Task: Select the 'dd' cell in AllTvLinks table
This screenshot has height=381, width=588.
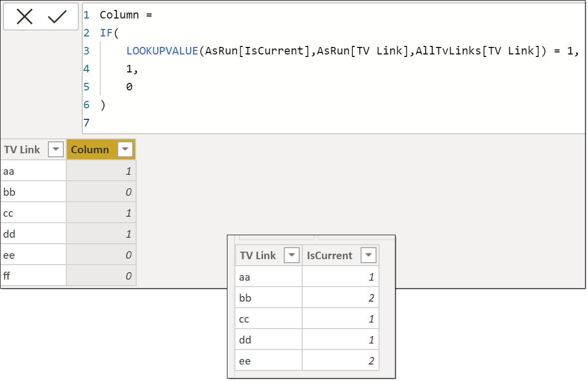Action: click(33, 234)
